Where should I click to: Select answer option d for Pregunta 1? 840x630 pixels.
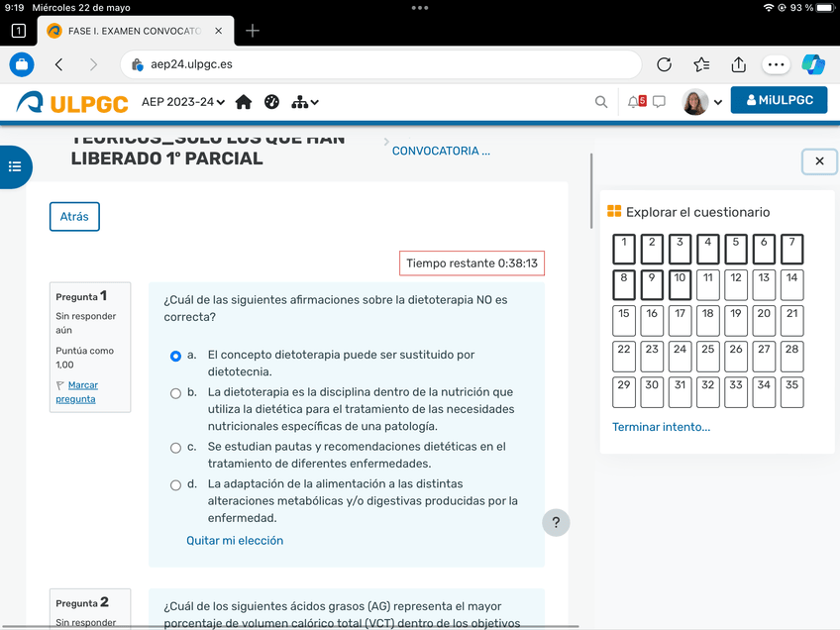pyautogui.click(x=175, y=485)
